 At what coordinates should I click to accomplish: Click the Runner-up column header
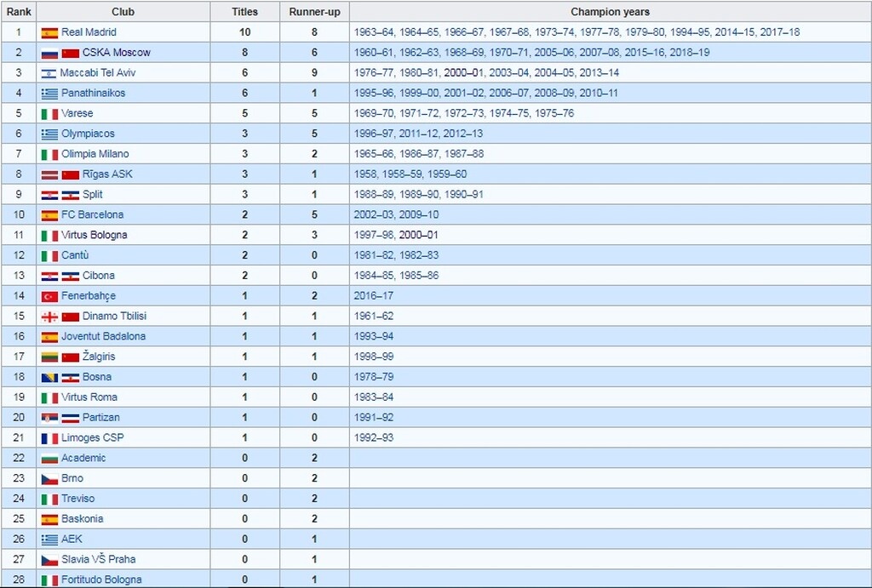pyautogui.click(x=315, y=12)
